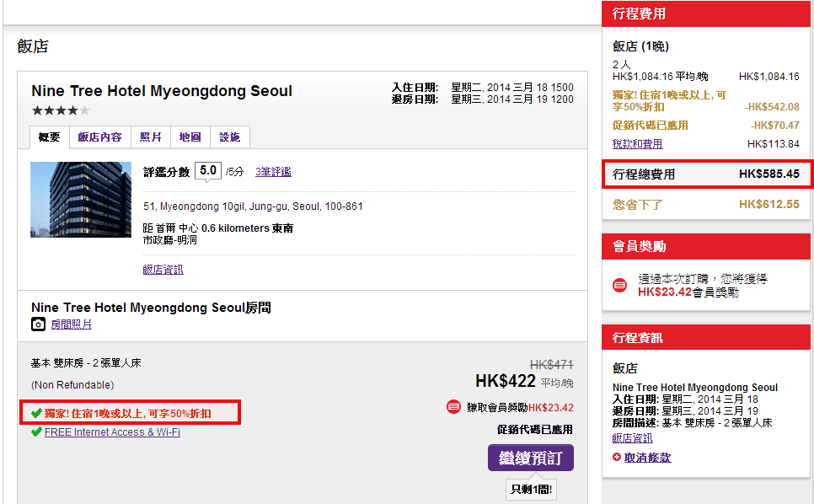Open the 設施 tab
814x504 pixels.
click(229, 137)
